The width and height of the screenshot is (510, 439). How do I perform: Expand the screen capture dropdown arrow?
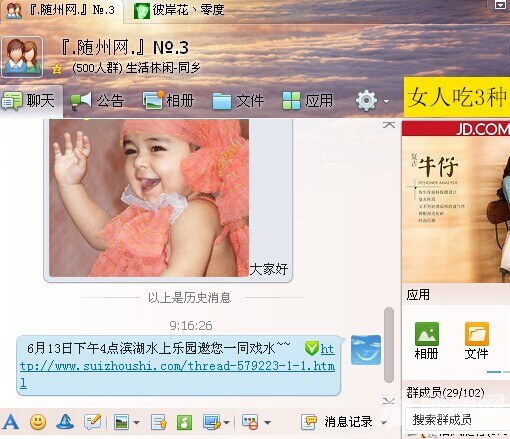click(x=227, y=423)
